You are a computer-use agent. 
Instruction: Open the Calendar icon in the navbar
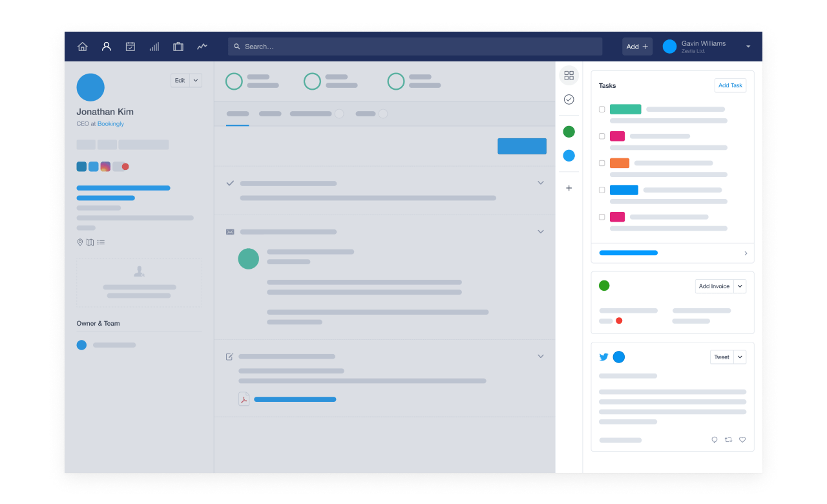pyautogui.click(x=131, y=47)
